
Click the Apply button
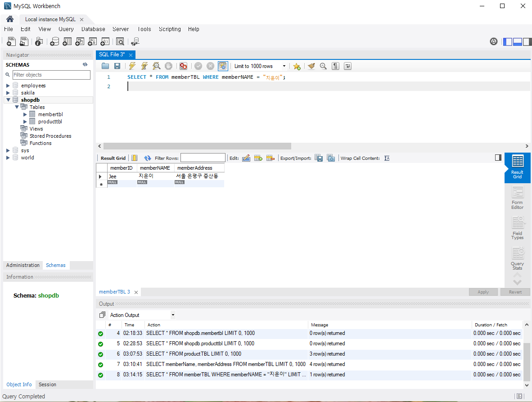point(483,292)
